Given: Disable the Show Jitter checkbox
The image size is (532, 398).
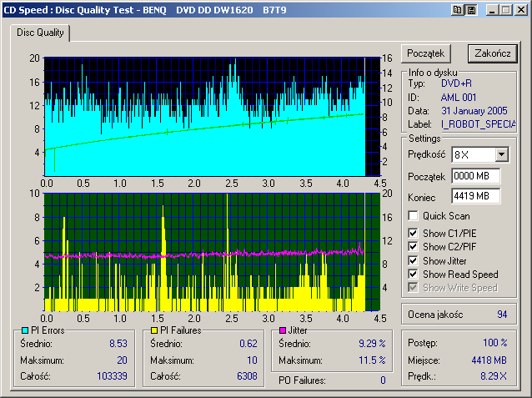Looking at the screenshot, I should tap(413, 260).
